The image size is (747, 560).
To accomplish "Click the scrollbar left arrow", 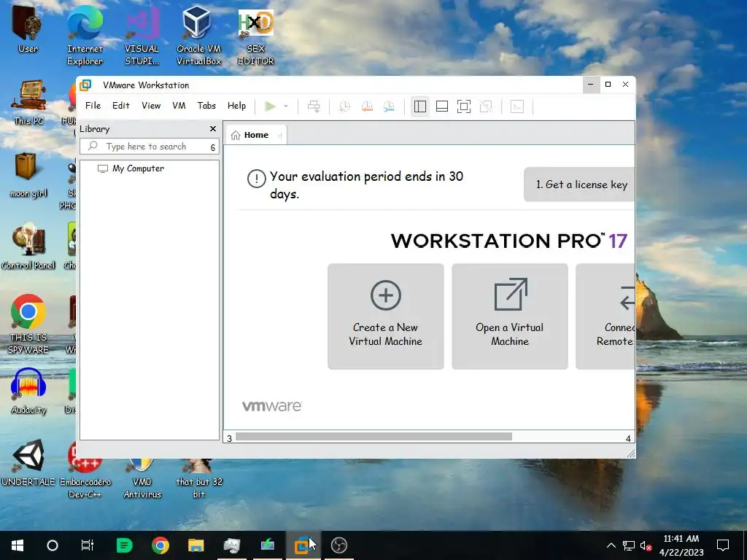I will (230, 438).
